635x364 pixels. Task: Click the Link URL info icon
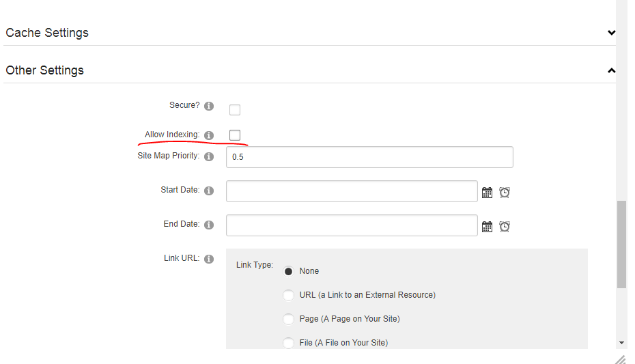[x=209, y=259]
